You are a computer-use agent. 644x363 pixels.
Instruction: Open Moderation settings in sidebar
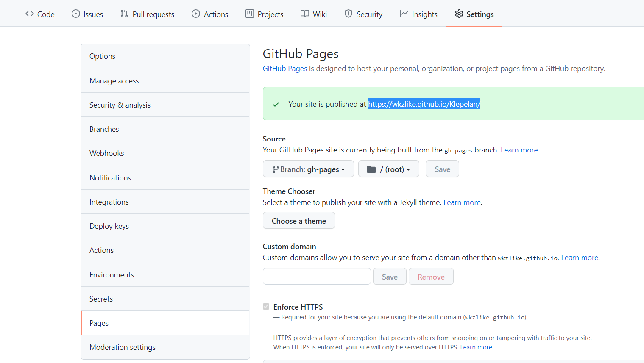(165, 347)
